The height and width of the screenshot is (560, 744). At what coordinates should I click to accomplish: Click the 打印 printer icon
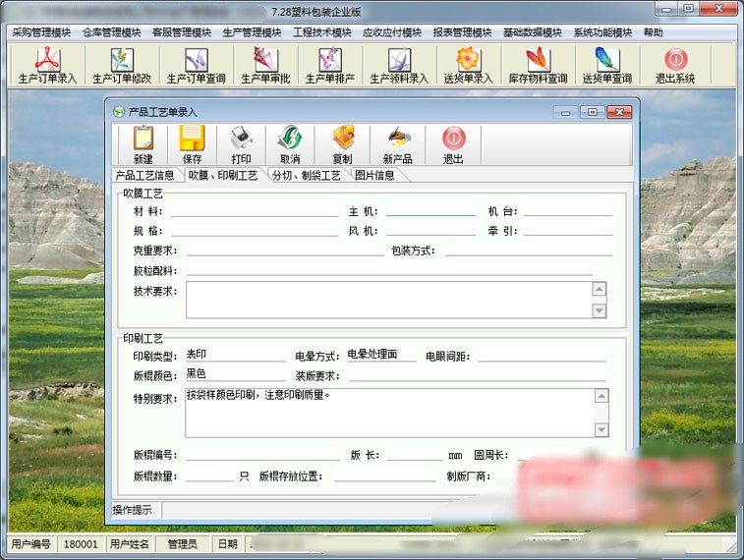point(242,144)
